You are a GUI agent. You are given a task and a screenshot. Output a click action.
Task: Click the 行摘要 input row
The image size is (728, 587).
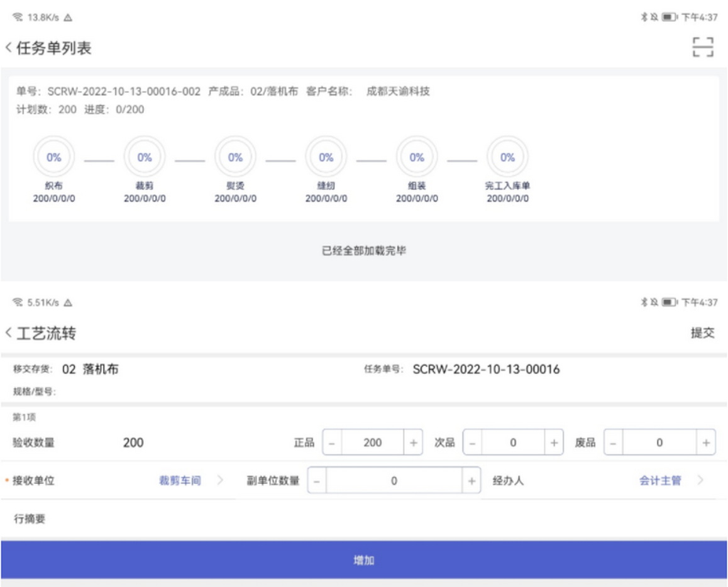pyautogui.click(x=363, y=519)
